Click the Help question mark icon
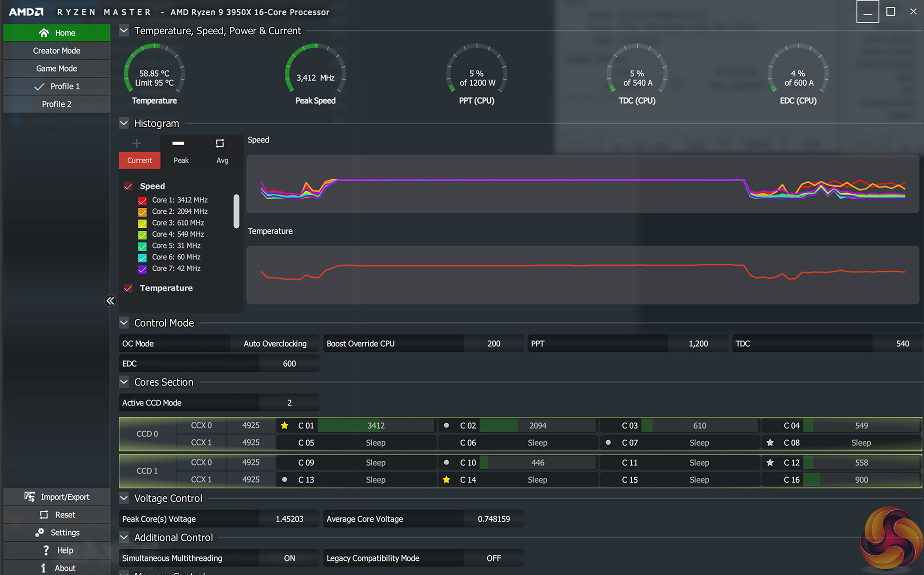The width and height of the screenshot is (924, 575). tap(46, 550)
